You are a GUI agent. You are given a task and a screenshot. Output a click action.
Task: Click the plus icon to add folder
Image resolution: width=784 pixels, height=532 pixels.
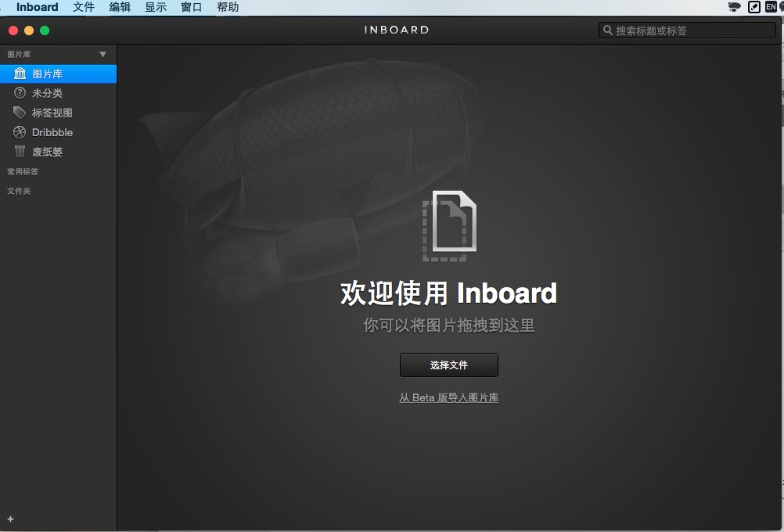point(10,519)
